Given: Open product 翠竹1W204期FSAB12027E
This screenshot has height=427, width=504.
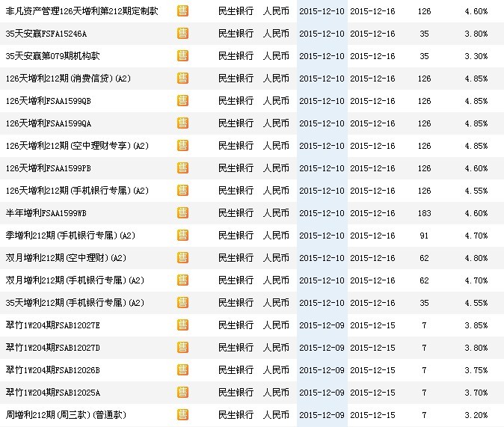Looking at the screenshot, I should (52, 325).
